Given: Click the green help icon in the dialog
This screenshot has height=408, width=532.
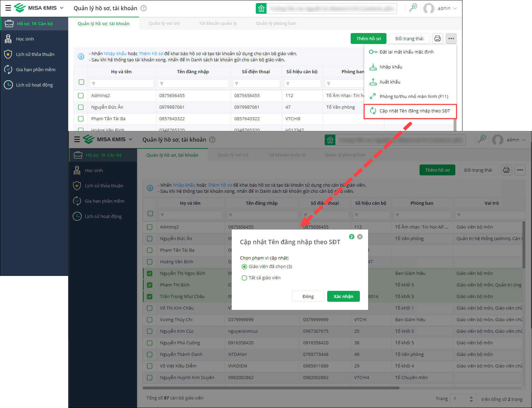Looking at the screenshot, I should pyautogui.click(x=352, y=237).
